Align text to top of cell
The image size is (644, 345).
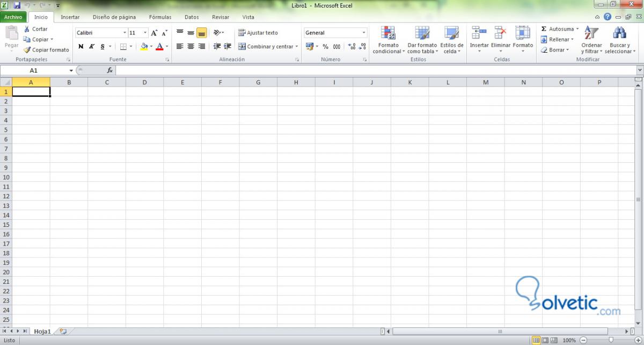180,33
